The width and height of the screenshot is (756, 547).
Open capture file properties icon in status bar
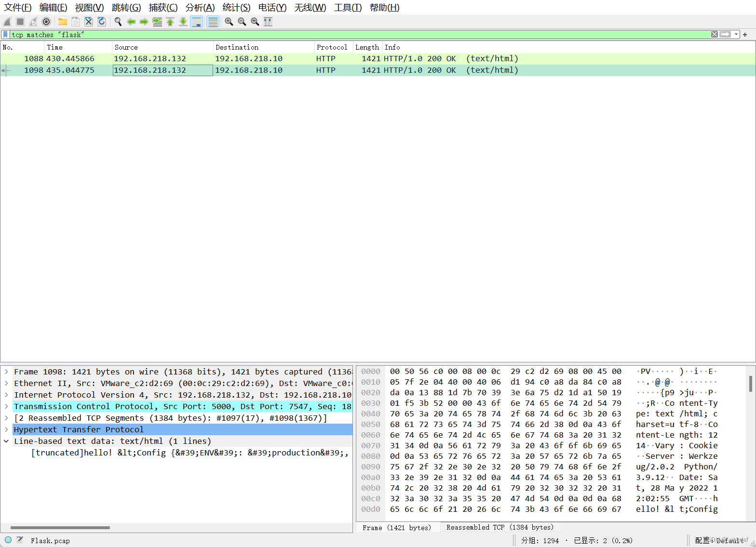click(x=20, y=540)
